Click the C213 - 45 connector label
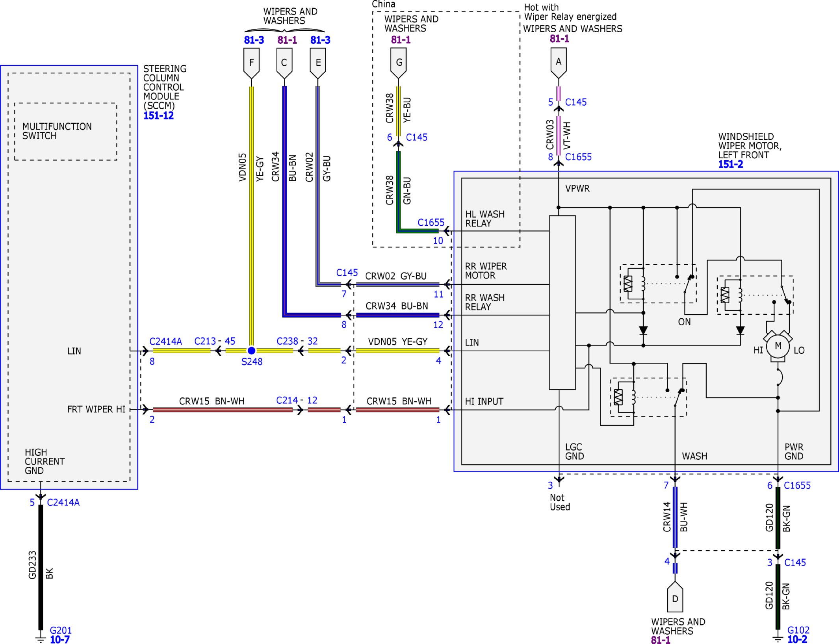 click(215, 341)
